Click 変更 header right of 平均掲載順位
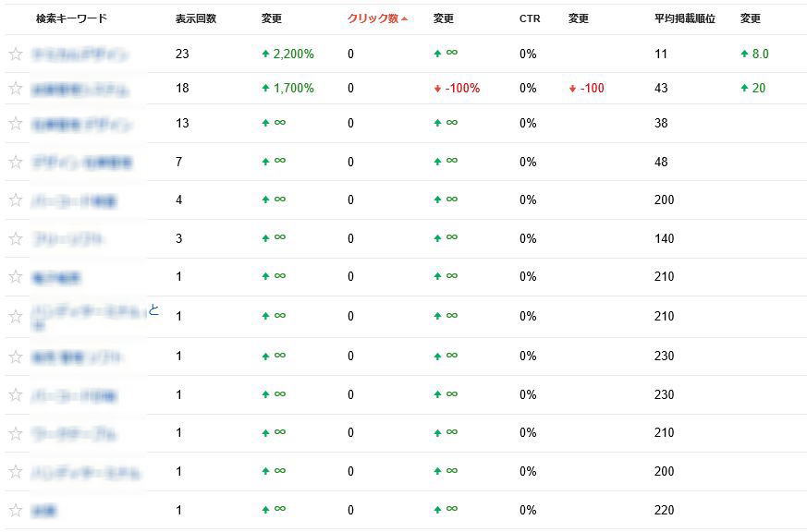Screen dimensions: 807x532 click(751, 18)
